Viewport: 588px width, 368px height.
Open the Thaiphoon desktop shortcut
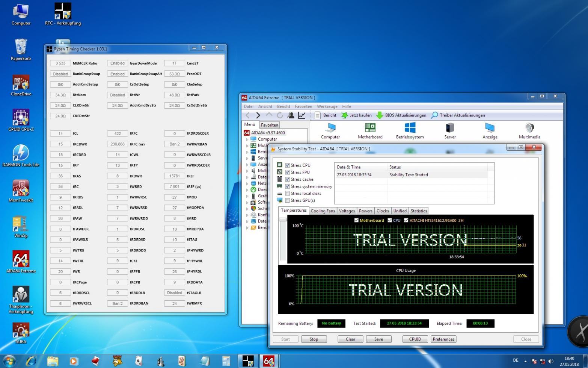coord(21,300)
